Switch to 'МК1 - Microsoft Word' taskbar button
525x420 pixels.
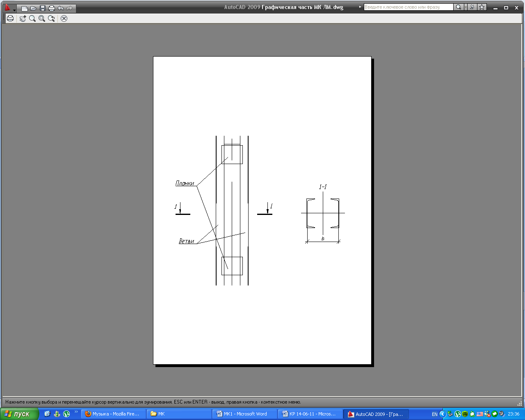click(x=244, y=414)
